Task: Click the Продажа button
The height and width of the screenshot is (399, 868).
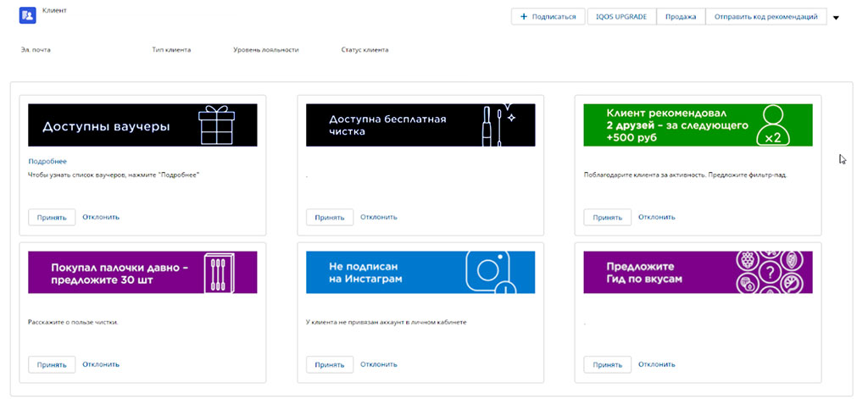Action: (681, 16)
